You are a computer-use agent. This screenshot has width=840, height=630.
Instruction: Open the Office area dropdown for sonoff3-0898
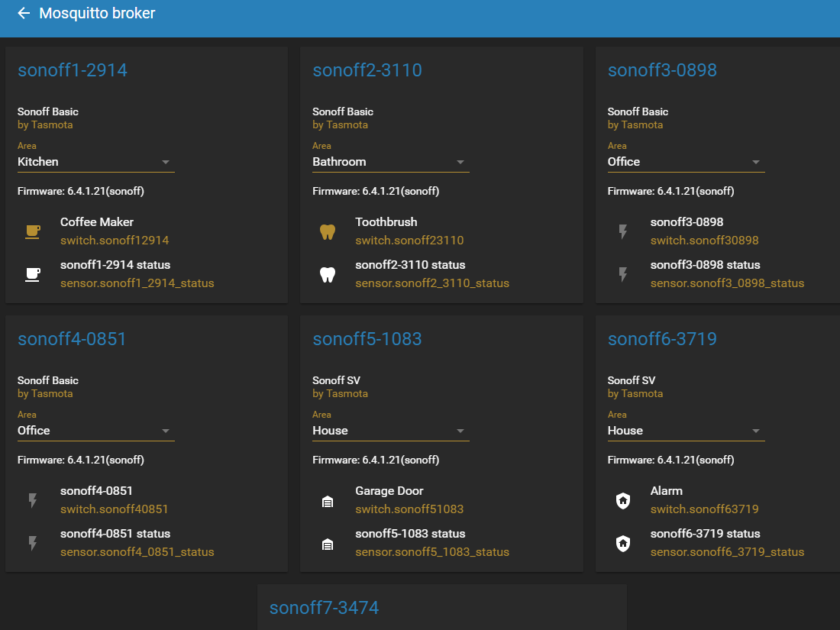(686, 162)
